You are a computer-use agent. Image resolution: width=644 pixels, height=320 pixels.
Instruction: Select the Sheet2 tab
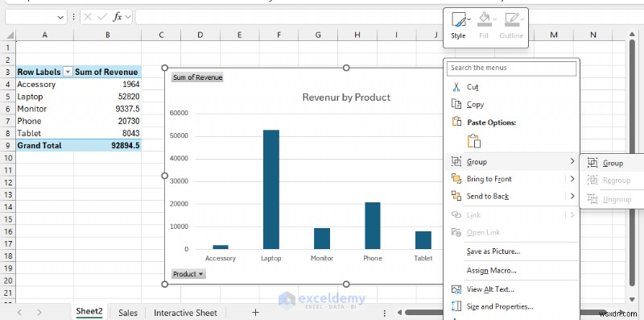(89, 311)
